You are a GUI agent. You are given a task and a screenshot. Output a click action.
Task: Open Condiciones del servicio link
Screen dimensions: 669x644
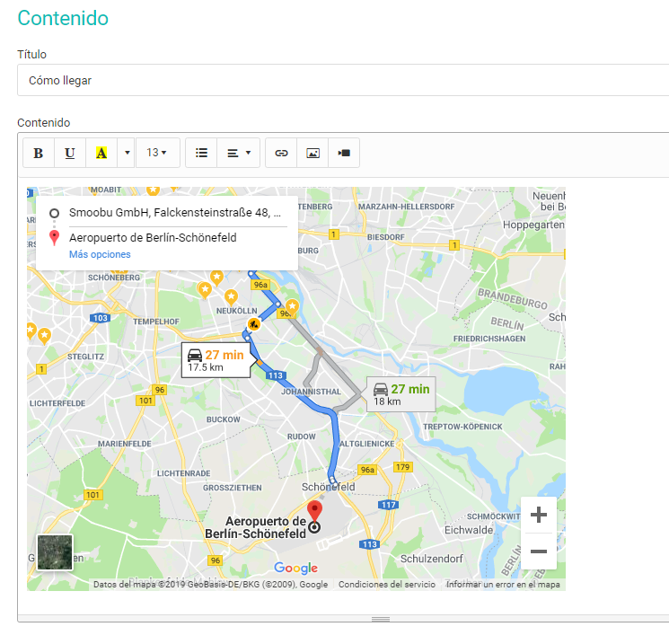pos(387,584)
